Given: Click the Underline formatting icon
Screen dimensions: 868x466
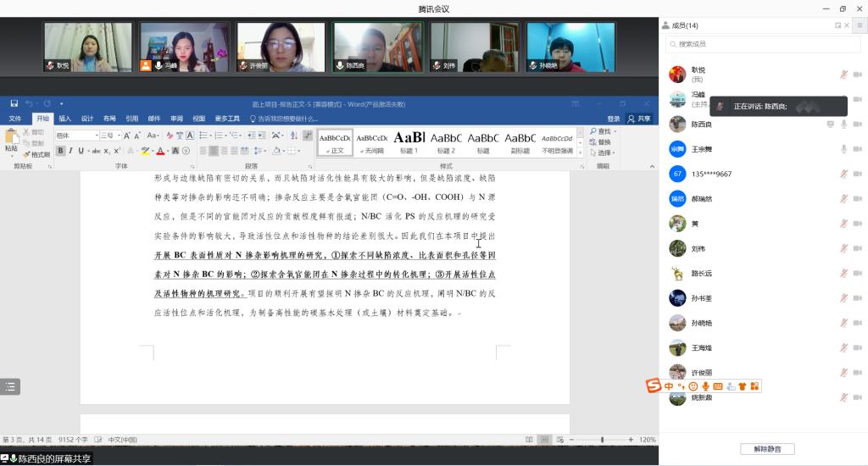Looking at the screenshot, I should pos(81,151).
